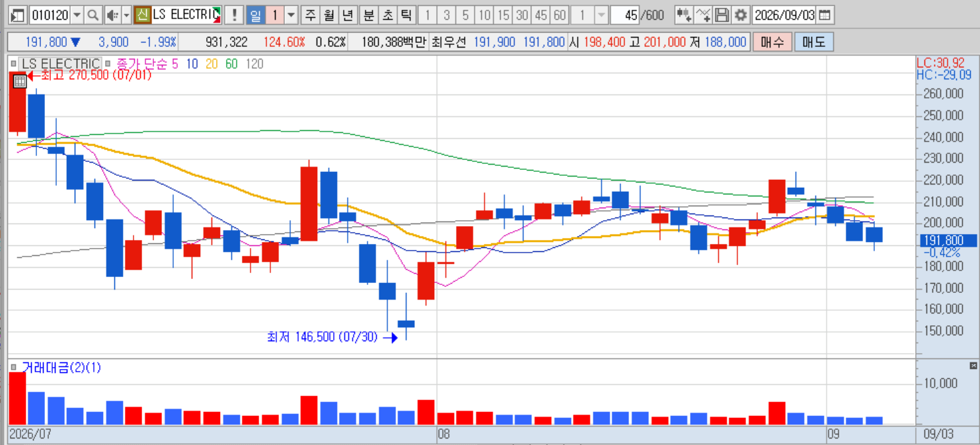This screenshot has height=445, width=980.
Task: Click candle count field showing 45
Action: point(625,15)
